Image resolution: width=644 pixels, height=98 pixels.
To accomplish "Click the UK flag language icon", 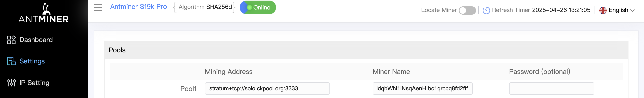I will (603, 10).
